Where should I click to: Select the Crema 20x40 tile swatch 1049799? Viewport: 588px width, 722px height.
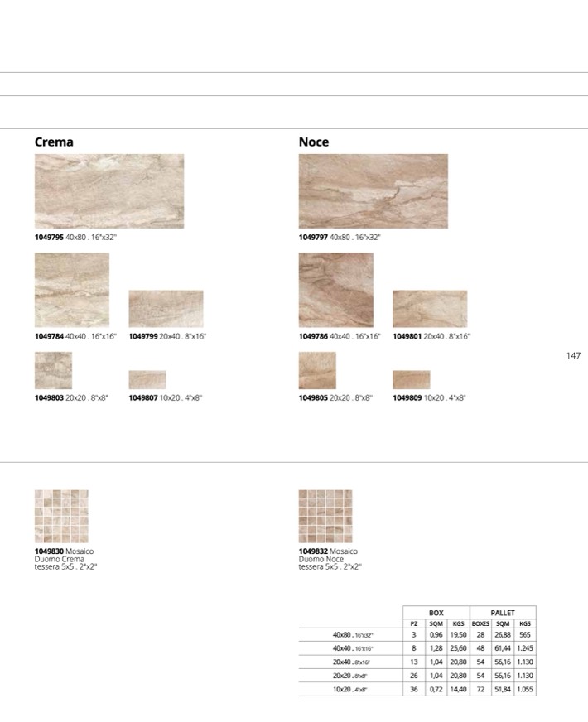166,308
